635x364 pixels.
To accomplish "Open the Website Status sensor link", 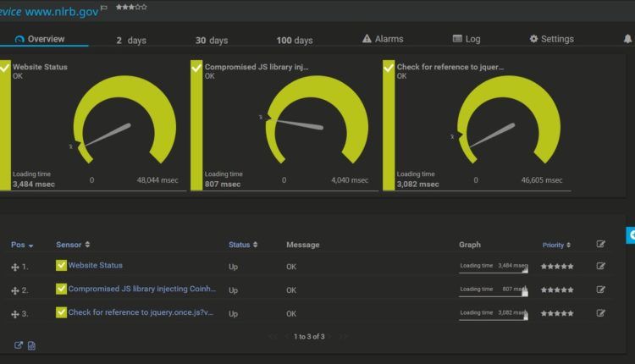I will 95,266.
